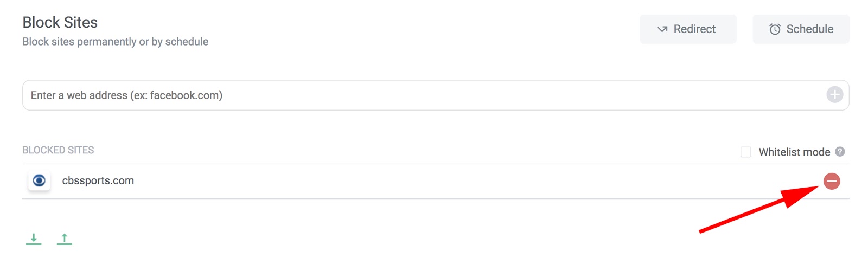
Task: Click the arrow icon on the Redirect button
Action: [x=662, y=29]
